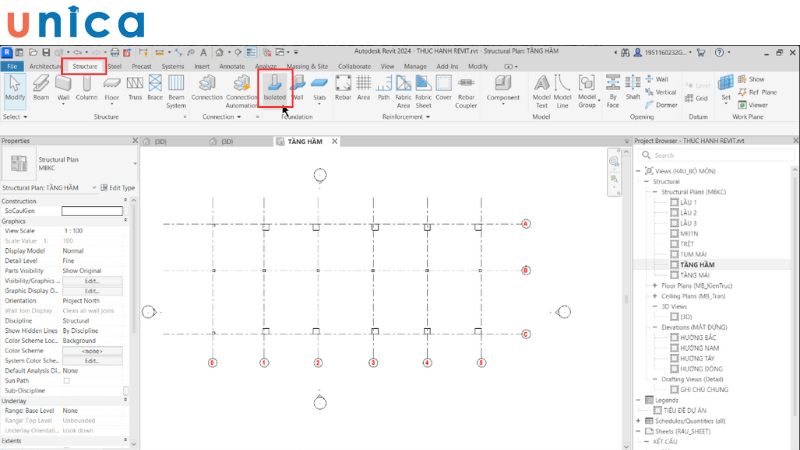Switch to the Steel ribbon tab
Image resolution: width=800 pixels, height=450 pixels.
tap(115, 66)
